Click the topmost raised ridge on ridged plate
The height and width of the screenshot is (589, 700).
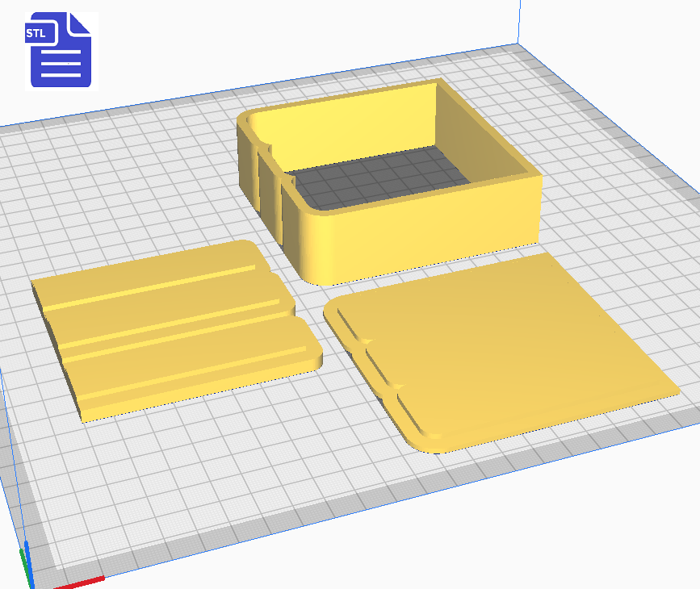[x=153, y=278]
